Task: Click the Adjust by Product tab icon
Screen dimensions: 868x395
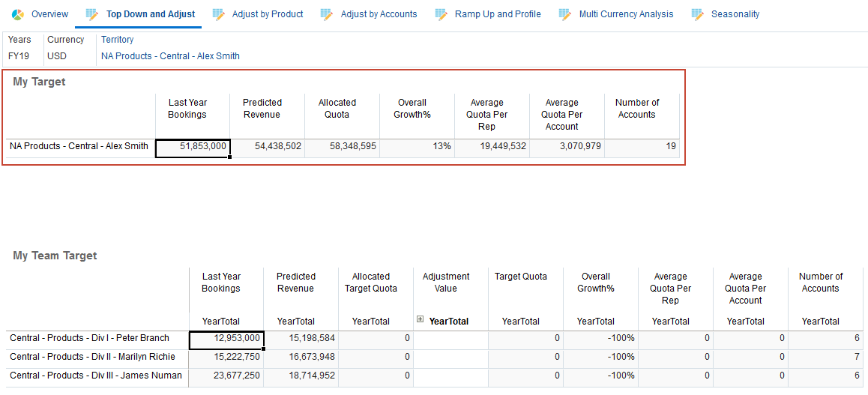Action: (218, 14)
